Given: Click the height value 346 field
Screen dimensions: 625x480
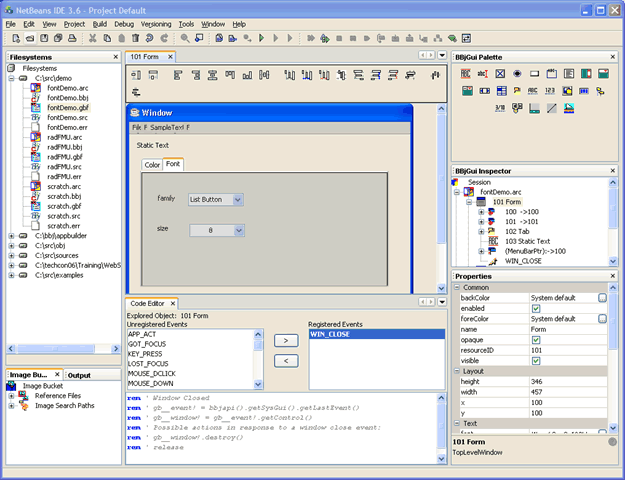Looking at the screenshot, I should [x=568, y=382].
